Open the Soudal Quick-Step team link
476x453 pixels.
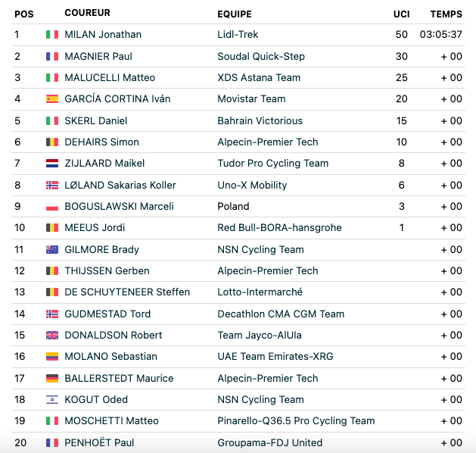click(261, 57)
